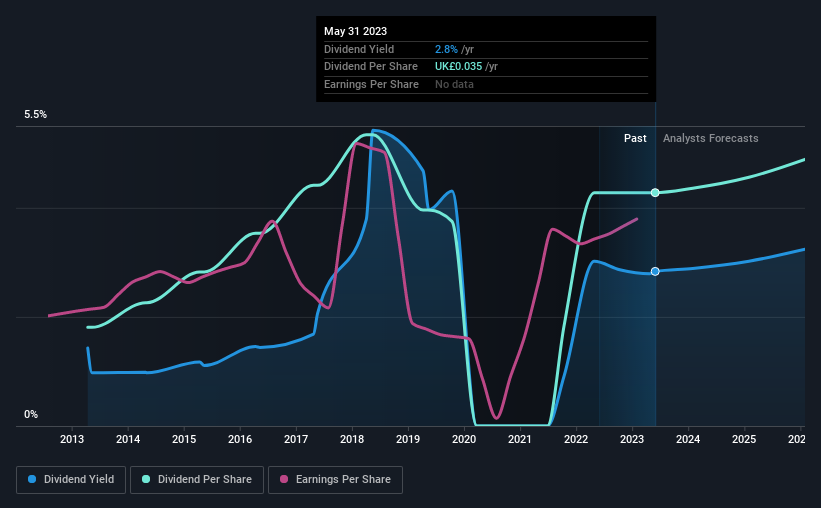Click the blue Dividend Yield legend dot
This screenshot has width=821, height=508.
point(32,479)
